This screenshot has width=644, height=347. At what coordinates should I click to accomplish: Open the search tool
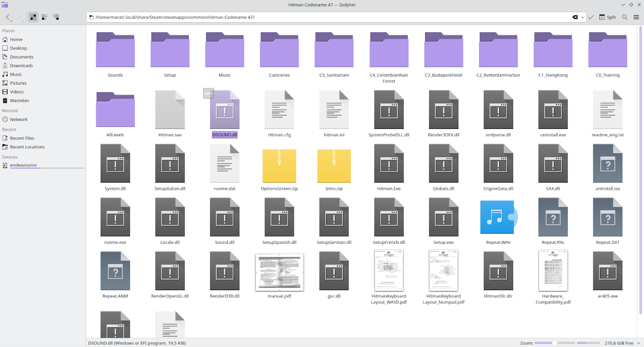625,17
